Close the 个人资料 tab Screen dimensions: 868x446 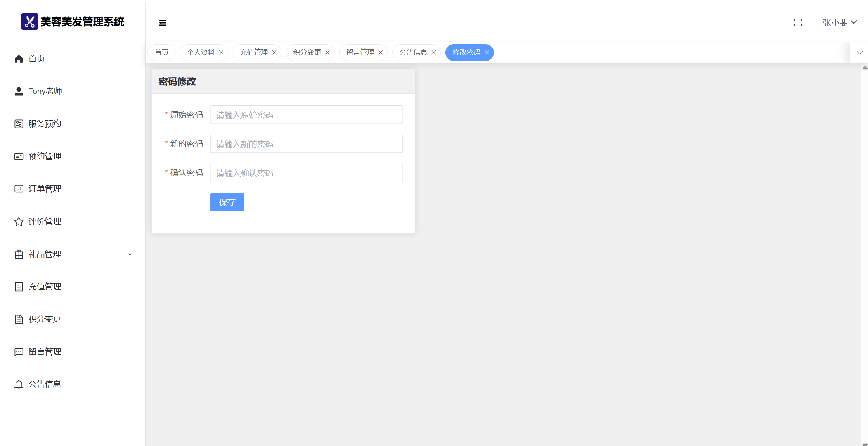(x=221, y=52)
